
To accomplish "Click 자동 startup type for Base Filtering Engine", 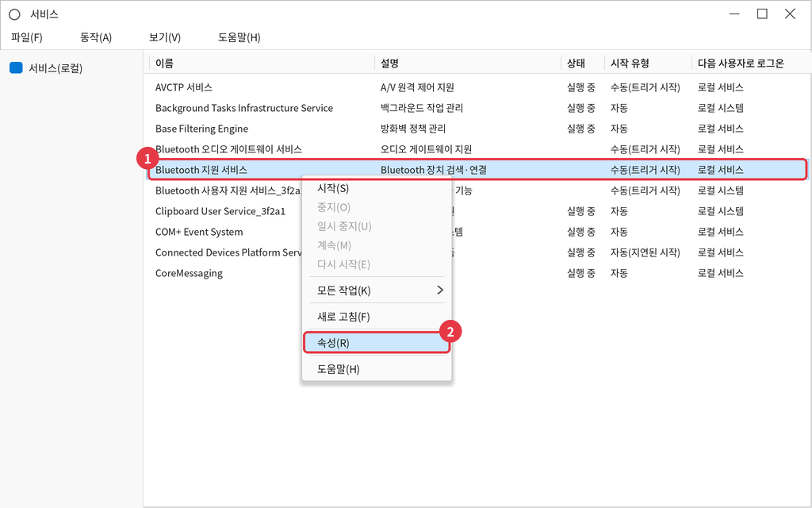I will [x=619, y=129].
